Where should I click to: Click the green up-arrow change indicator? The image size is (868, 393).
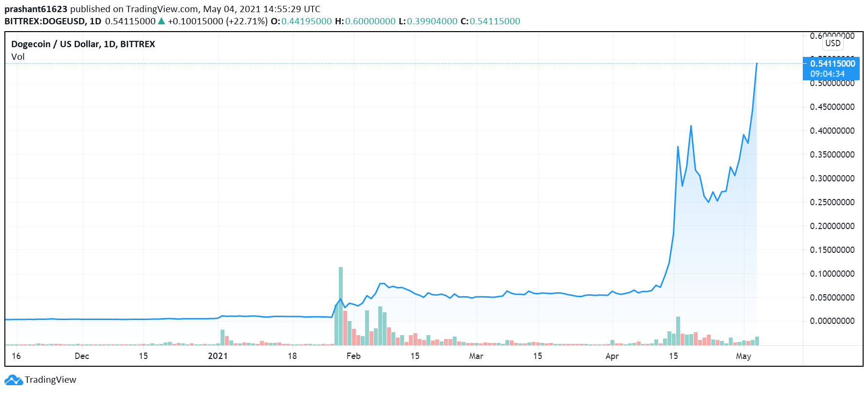tap(162, 21)
